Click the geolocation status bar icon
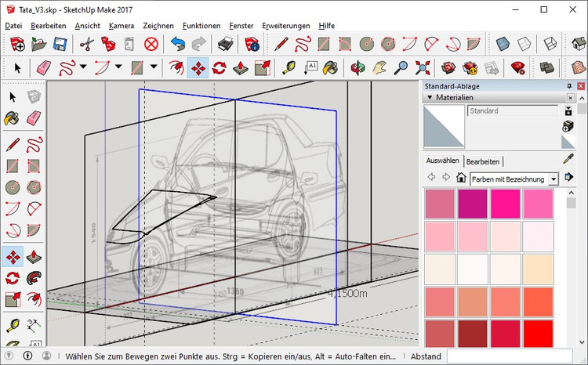This screenshot has width=588, height=365. pyautogui.click(x=9, y=356)
